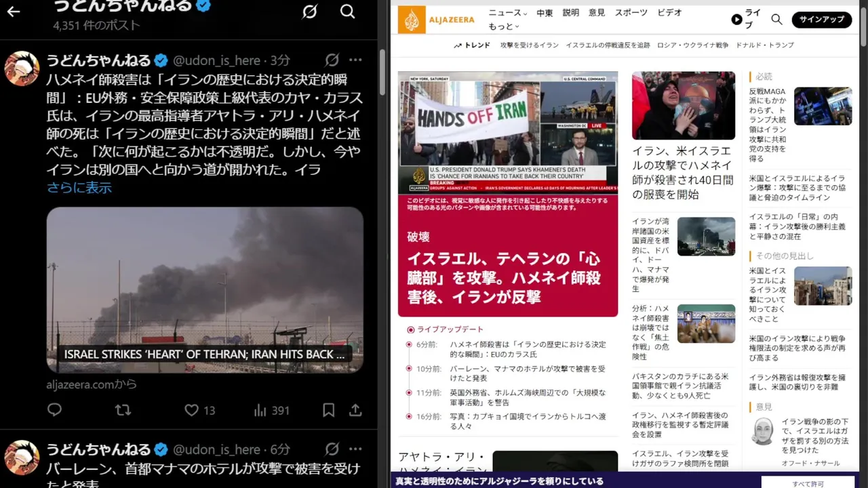Open article 知っておくべきこと on Iran attack
Image resolution: width=868 pixels, height=488 pixels.
pos(768,295)
